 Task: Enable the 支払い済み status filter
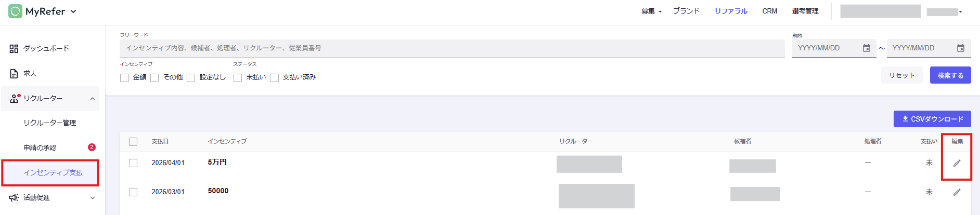(274, 78)
